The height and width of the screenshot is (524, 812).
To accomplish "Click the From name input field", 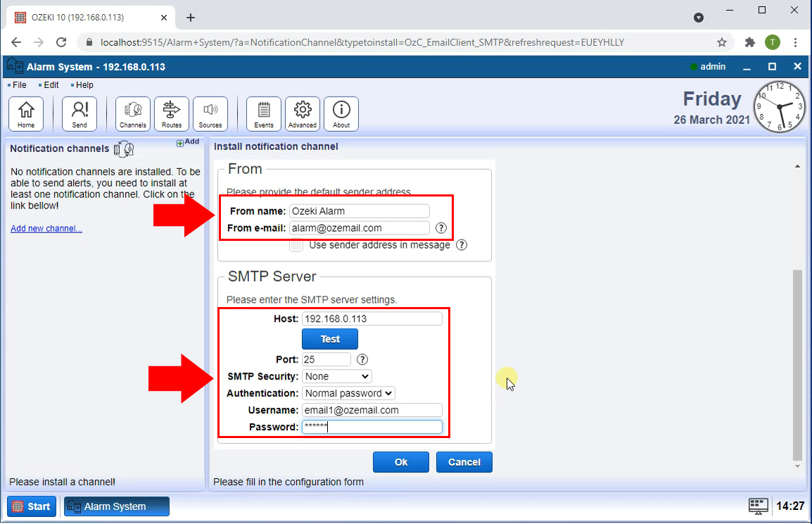I will (x=360, y=211).
